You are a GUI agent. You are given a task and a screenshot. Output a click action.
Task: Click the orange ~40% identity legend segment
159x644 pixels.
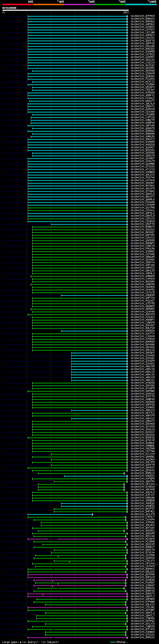[x=49, y=4]
